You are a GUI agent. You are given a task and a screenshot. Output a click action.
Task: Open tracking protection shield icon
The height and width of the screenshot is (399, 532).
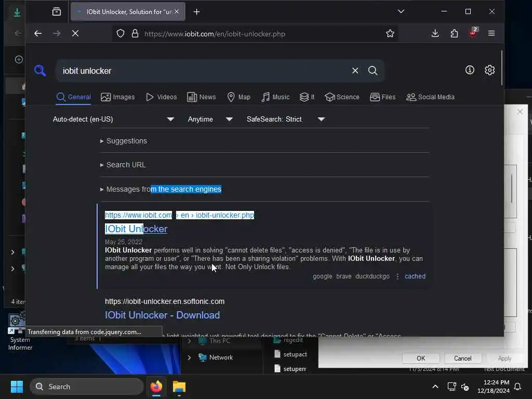(121, 34)
